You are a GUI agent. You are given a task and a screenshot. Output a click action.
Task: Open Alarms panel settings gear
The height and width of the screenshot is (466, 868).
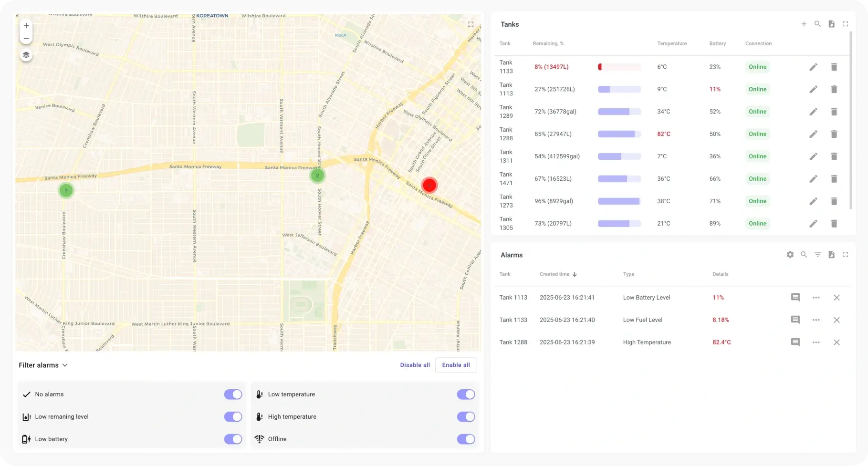[790, 255]
